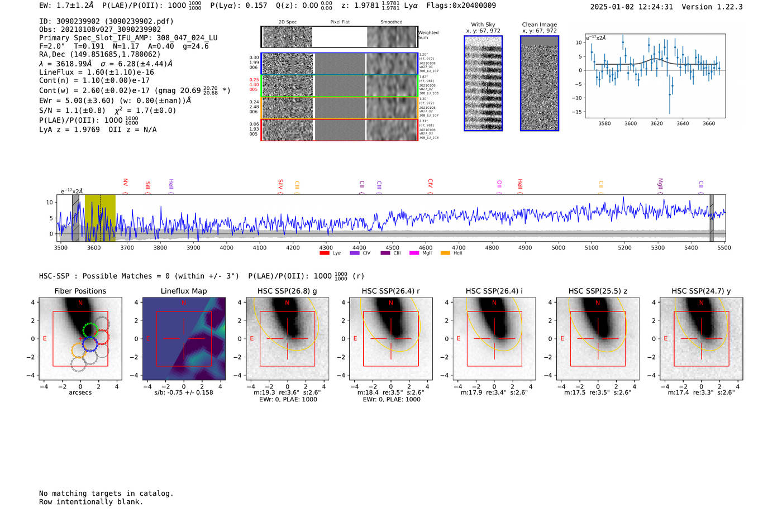Click the 's/b: -0.75 +/- 0.158' caption
782x532 pixels.
pyautogui.click(x=184, y=392)
